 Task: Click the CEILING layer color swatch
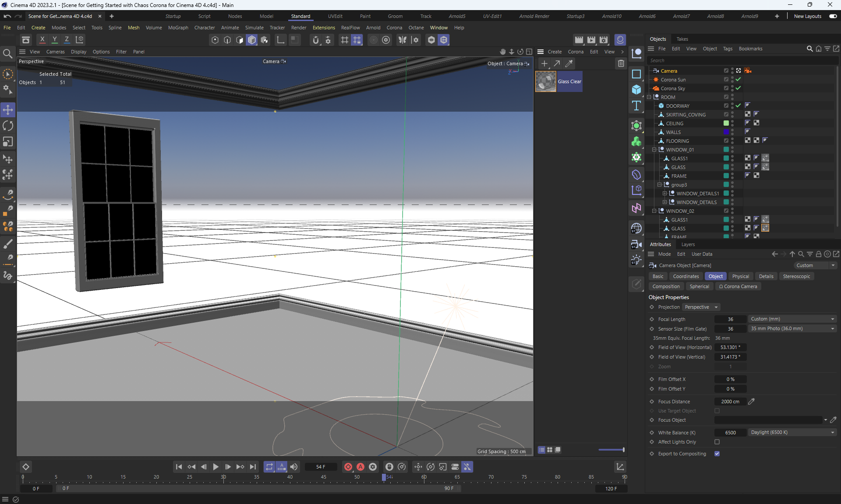726,123
